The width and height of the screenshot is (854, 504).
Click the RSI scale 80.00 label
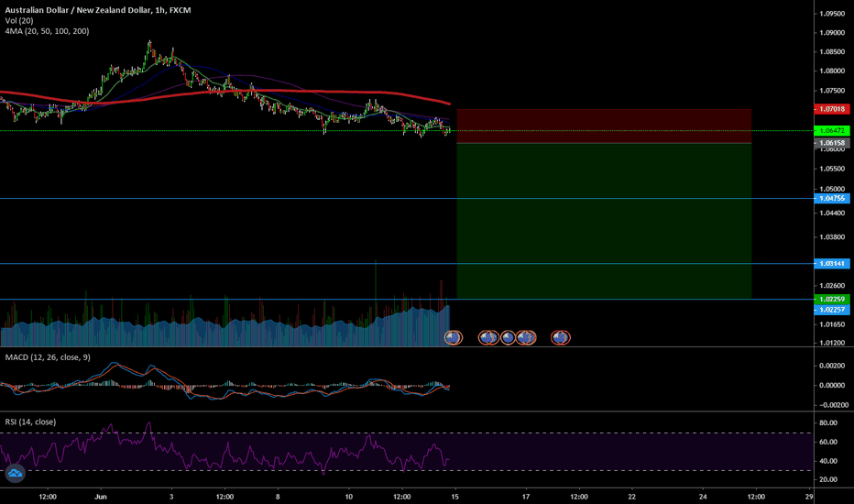pos(827,422)
